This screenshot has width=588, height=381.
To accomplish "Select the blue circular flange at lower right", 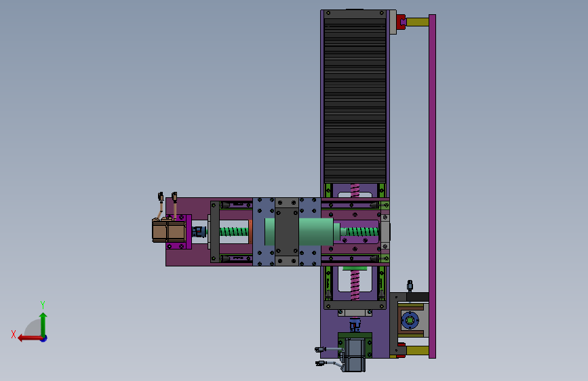I will pos(410,320).
